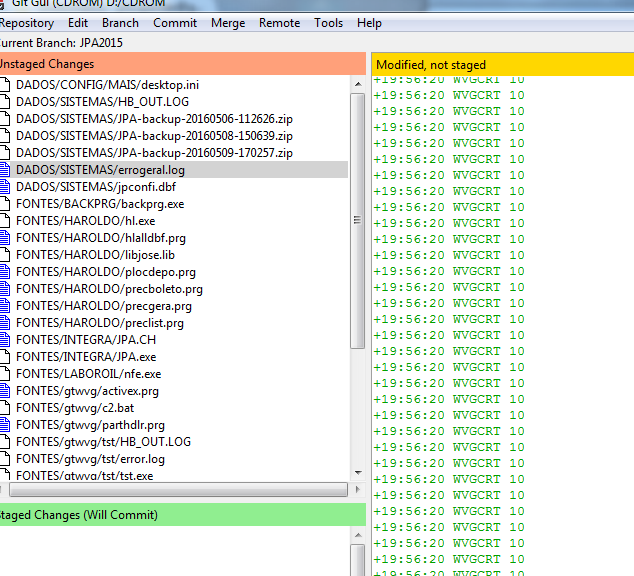Click icon beside JPA-backup-20160508-150639.zip
Viewport: 634px width, 576px height.
click(4, 136)
